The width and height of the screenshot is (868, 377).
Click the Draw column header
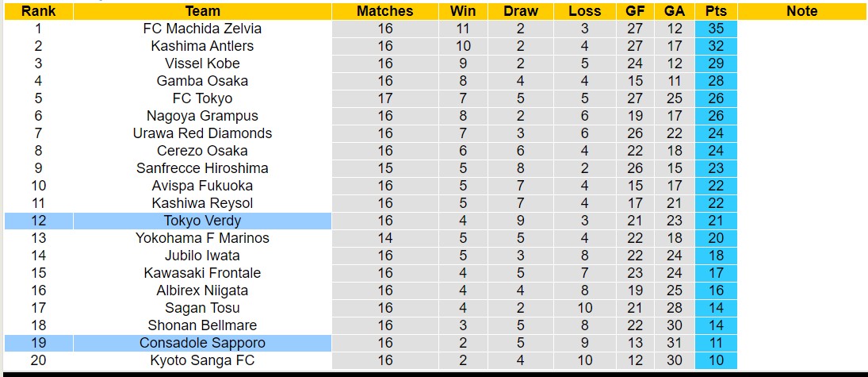point(520,11)
